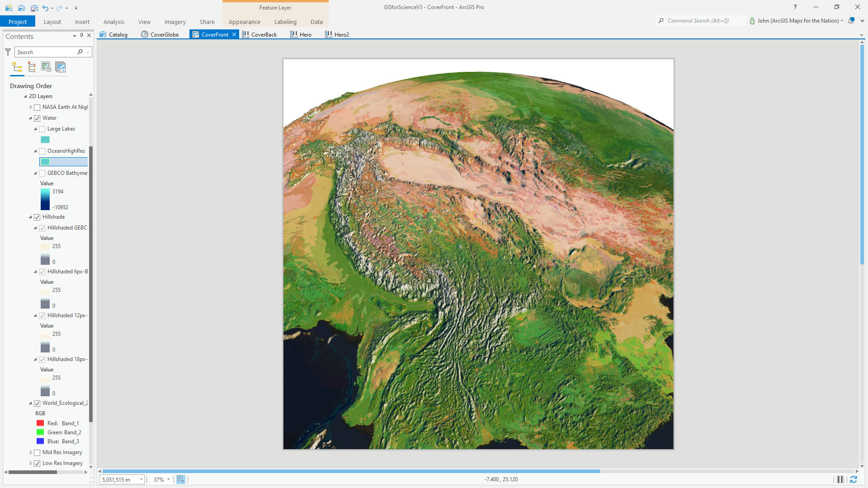The height and width of the screenshot is (488, 868).
Task: Open the Imagery ribbon tab
Action: pyautogui.click(x=175, y=22)
